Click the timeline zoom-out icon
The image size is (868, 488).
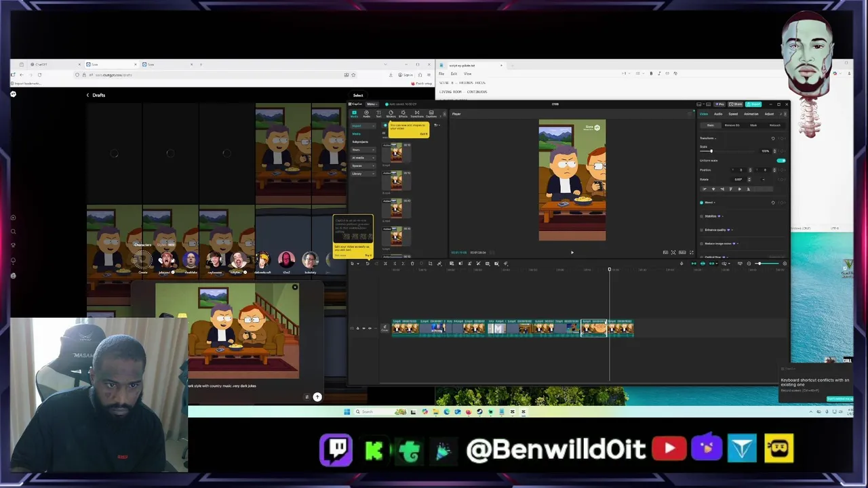pos(749,264)
